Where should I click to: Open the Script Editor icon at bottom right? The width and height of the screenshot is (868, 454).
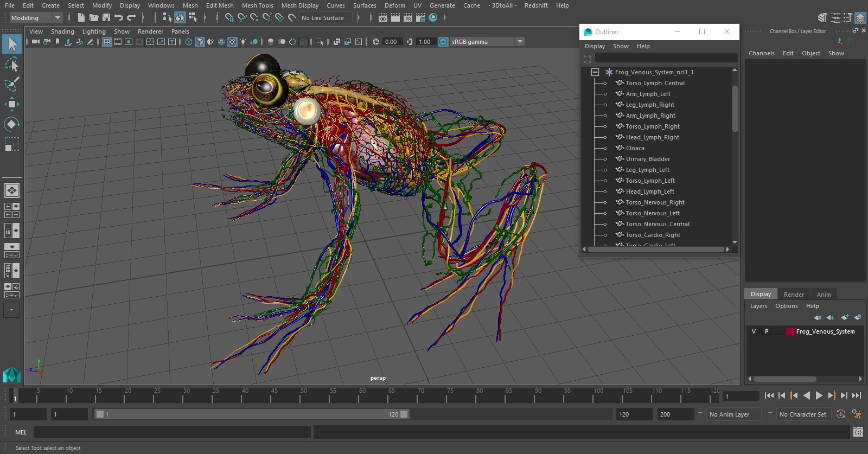[x=858, y=432]
